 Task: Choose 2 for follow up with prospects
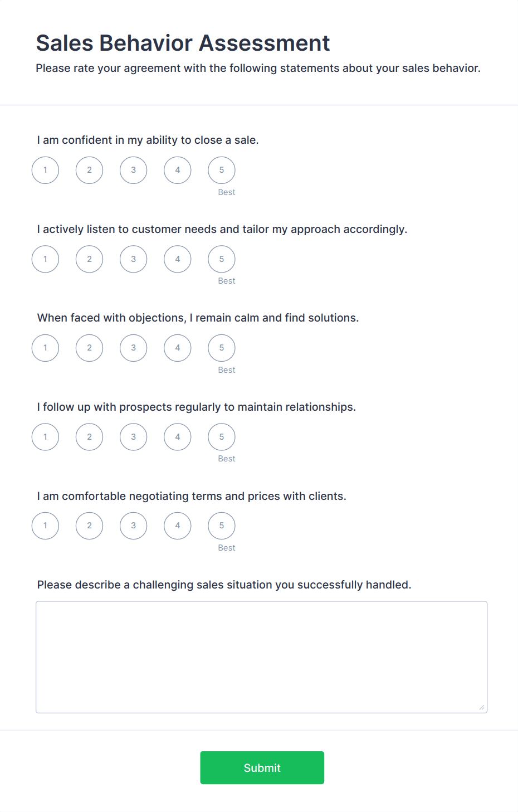click(x=90, y=437)
